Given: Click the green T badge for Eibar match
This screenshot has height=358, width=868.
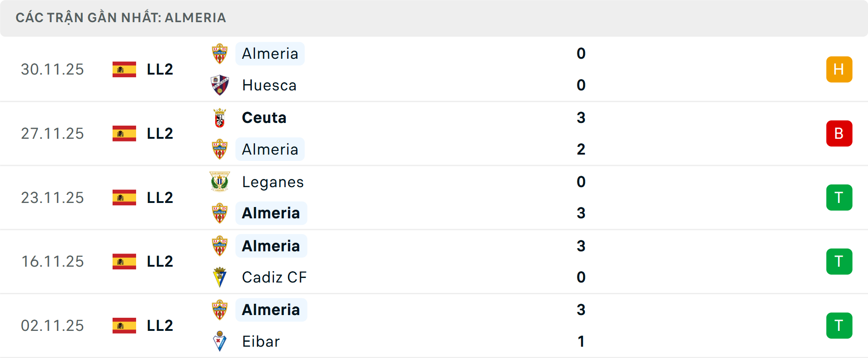Looking at the screenshot, I should click(x=839, y=325).
